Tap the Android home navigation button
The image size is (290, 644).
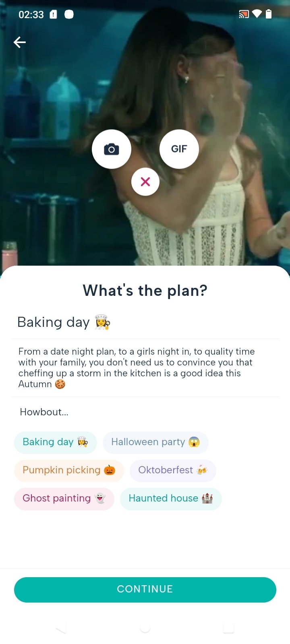tap(145, 627)
